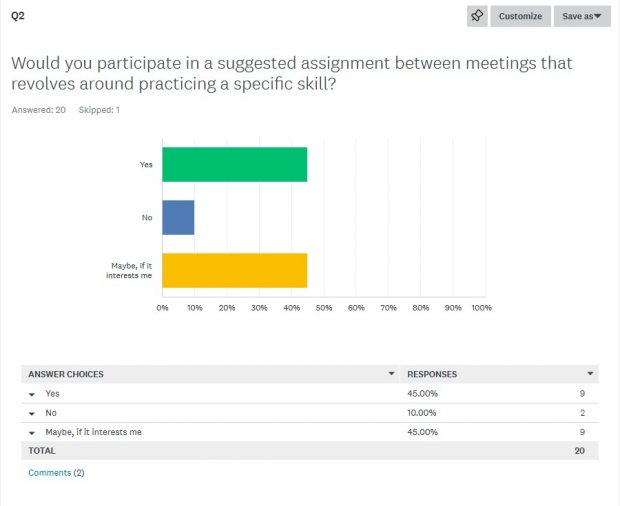The image size is (620, 506).
Task: Click the rightmost count column arrow
Action: (x=591, y=374)
